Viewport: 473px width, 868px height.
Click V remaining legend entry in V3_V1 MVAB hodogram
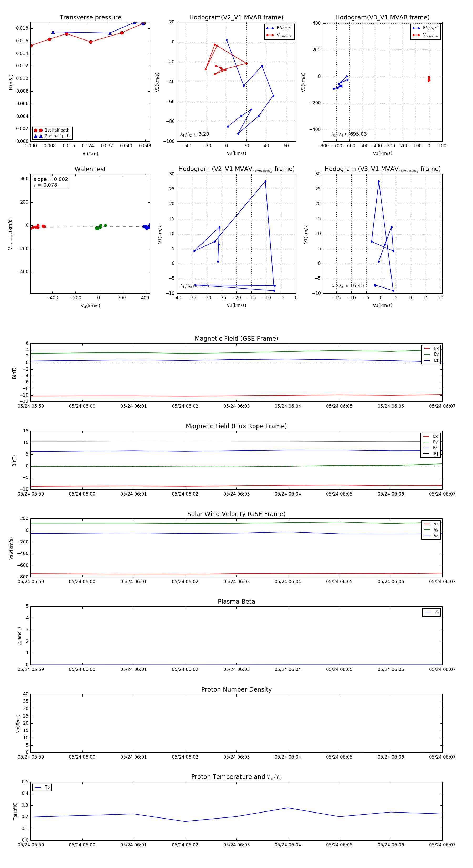425,36
